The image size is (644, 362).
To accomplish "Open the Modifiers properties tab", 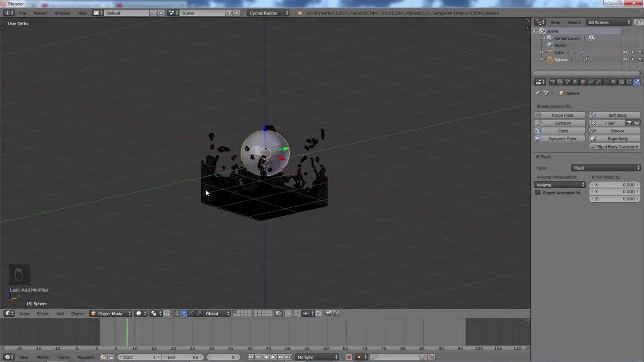I will [x=599, y=82].
